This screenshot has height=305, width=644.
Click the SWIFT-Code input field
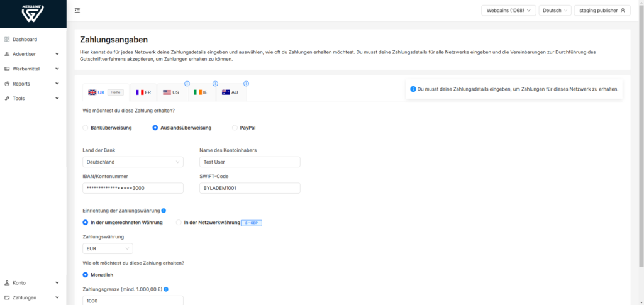250,188
